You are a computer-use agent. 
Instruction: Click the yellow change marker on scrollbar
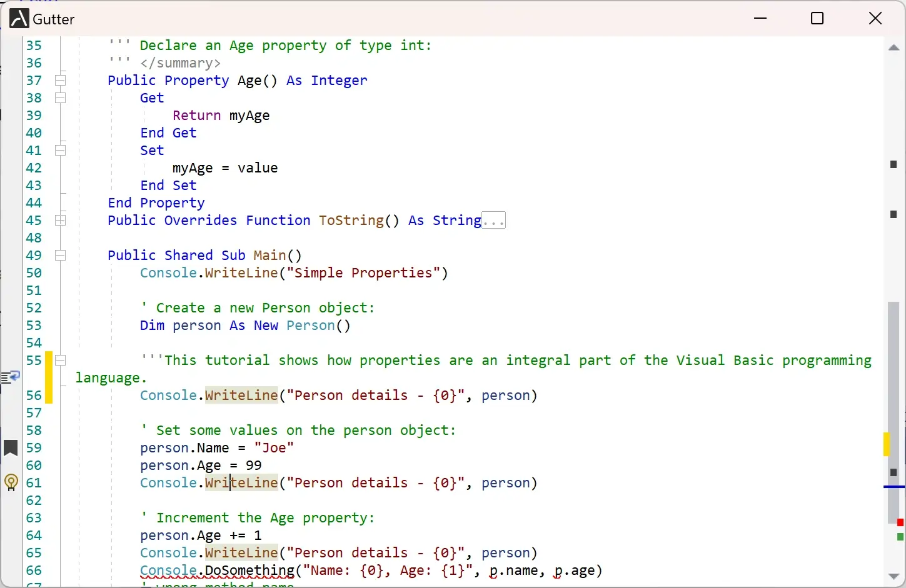(x=887, y=444)
